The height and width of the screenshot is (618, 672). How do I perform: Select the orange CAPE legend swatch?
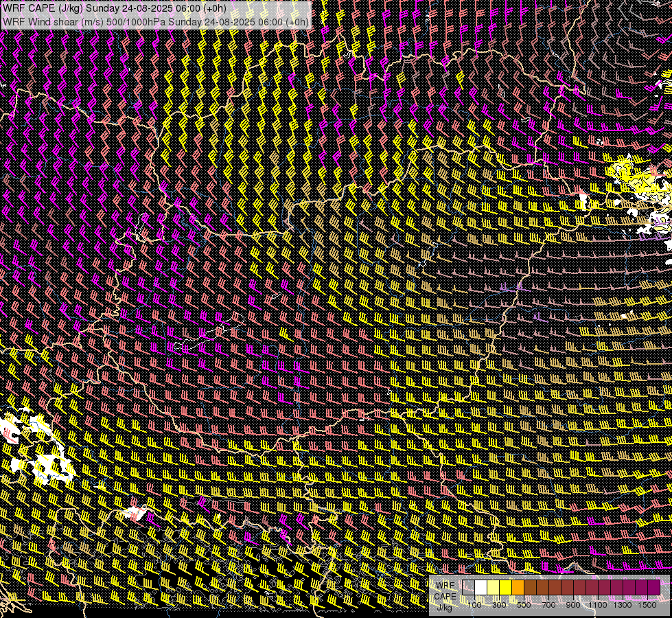click(x=518, y=588)
